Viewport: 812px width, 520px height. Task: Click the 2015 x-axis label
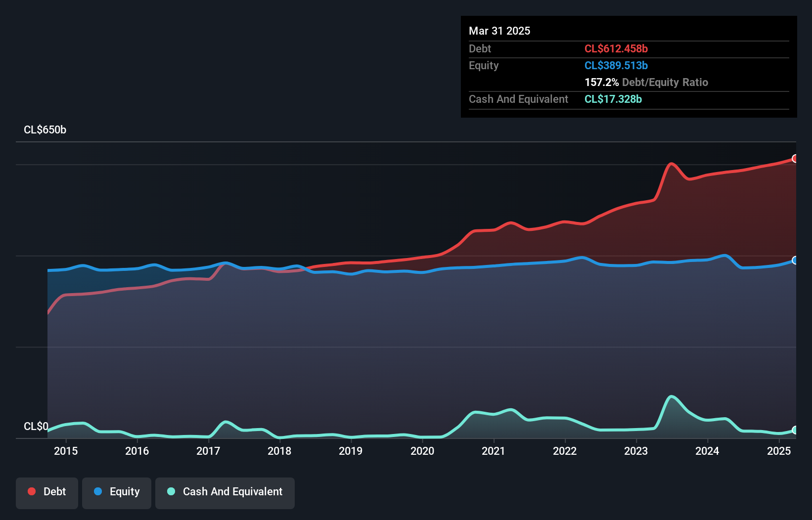point(66,451)
